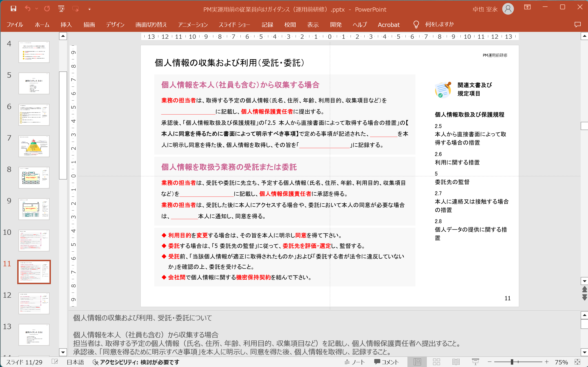Open the ヘルプ tab

(x=360, y=25)
